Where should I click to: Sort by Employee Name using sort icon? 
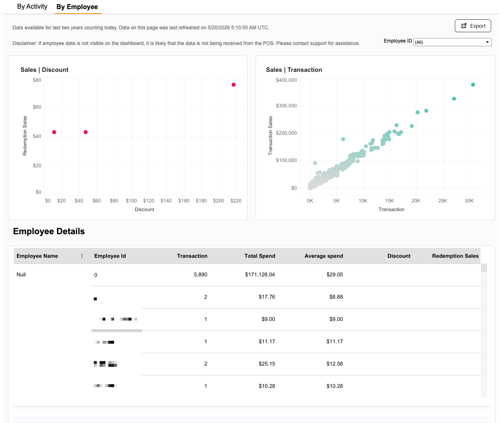click(82, 256)
